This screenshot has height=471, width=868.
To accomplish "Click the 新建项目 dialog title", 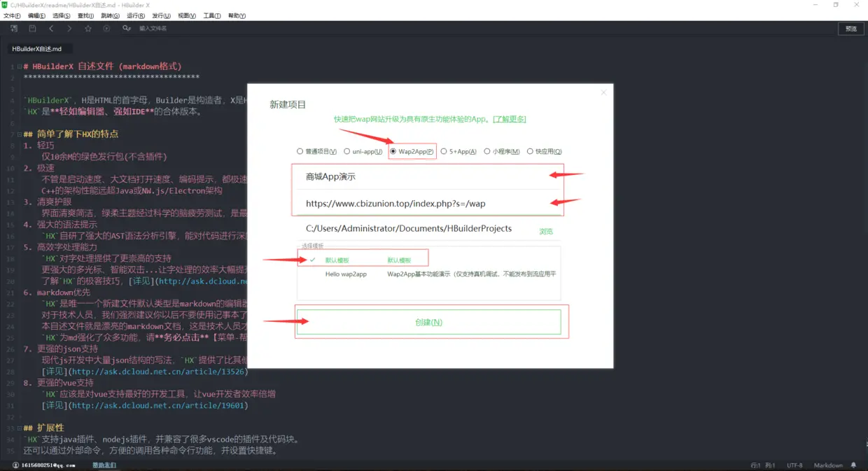I will [x=288, y=104].
